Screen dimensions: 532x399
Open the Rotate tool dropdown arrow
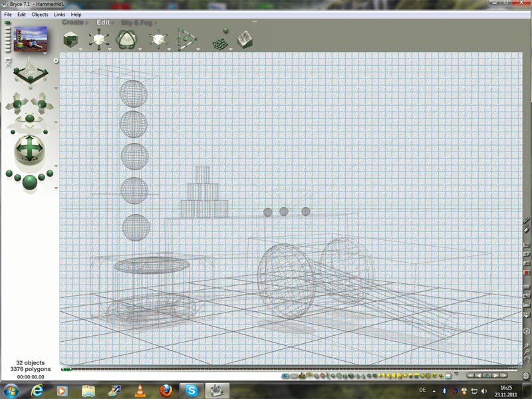click(x=140, y=49)
